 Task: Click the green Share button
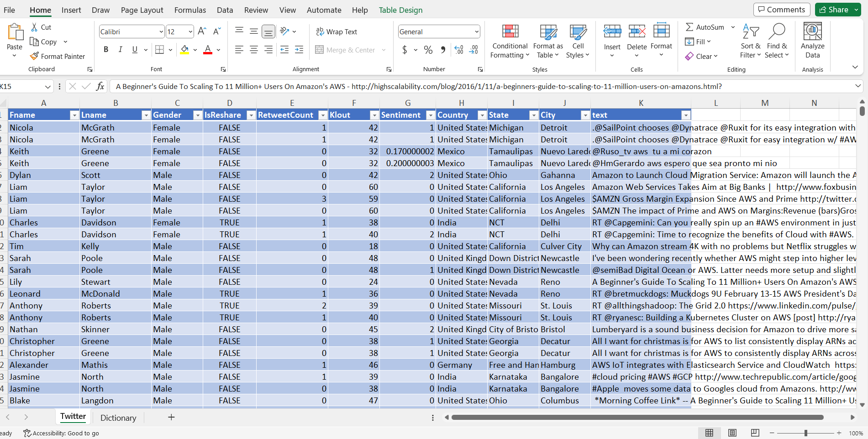coord(837,9)
